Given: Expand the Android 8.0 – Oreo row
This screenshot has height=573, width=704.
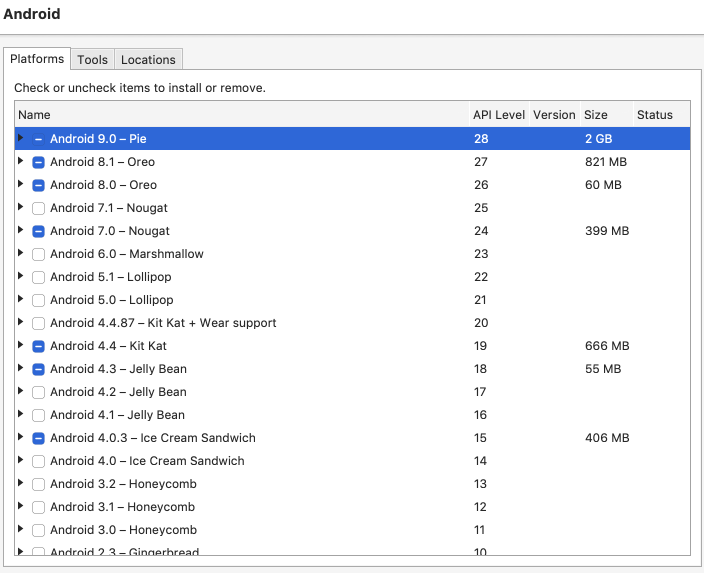Looking at the screenshot, I should click(20, 183).
